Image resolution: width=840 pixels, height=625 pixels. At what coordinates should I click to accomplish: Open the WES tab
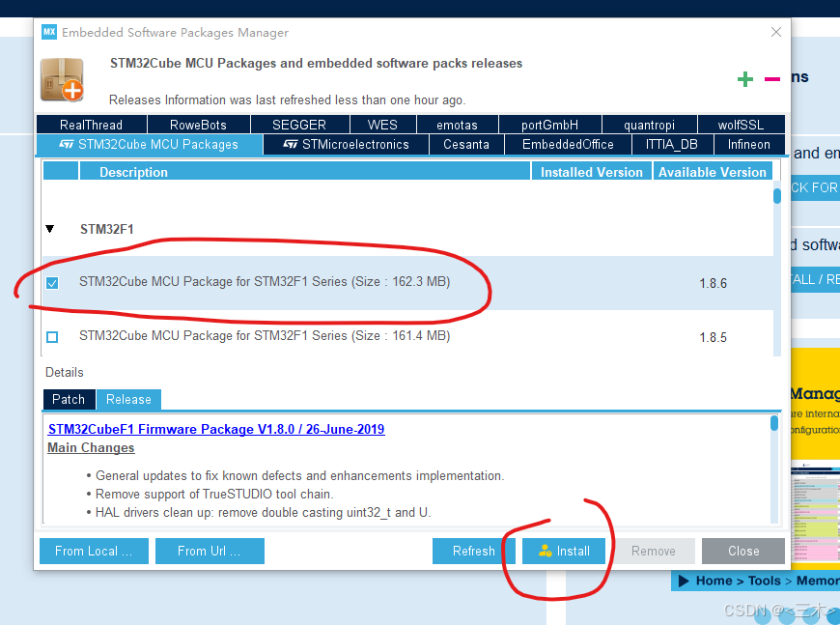[382, 125]
